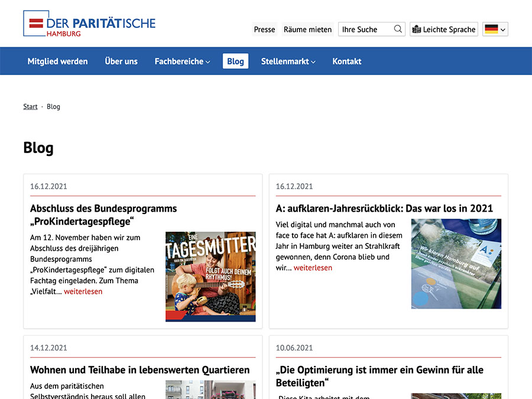532x399 pixels.
Task: Click the Presse button
Action: 264,30
